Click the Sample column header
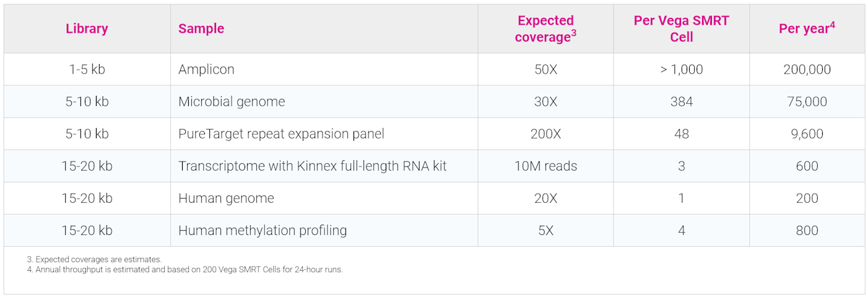The height and width of the screenshot is (295, 868). click(201, 28)
